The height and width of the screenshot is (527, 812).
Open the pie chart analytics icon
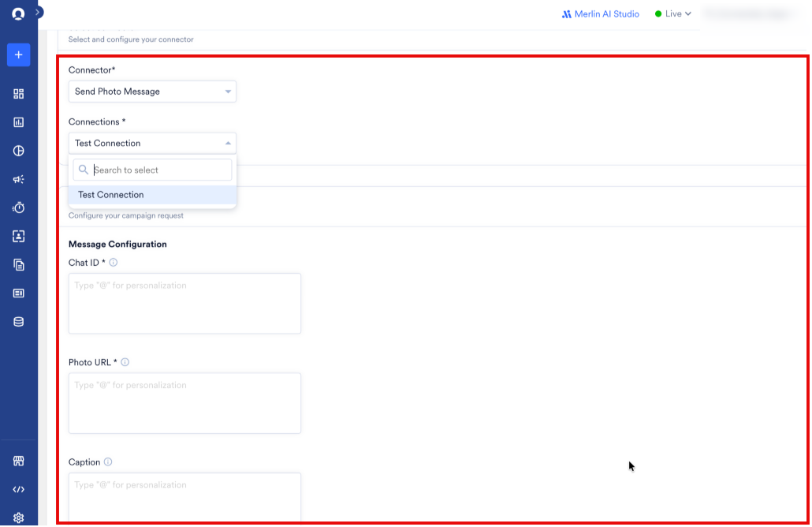pyautogui.click(x=19, y=151)
